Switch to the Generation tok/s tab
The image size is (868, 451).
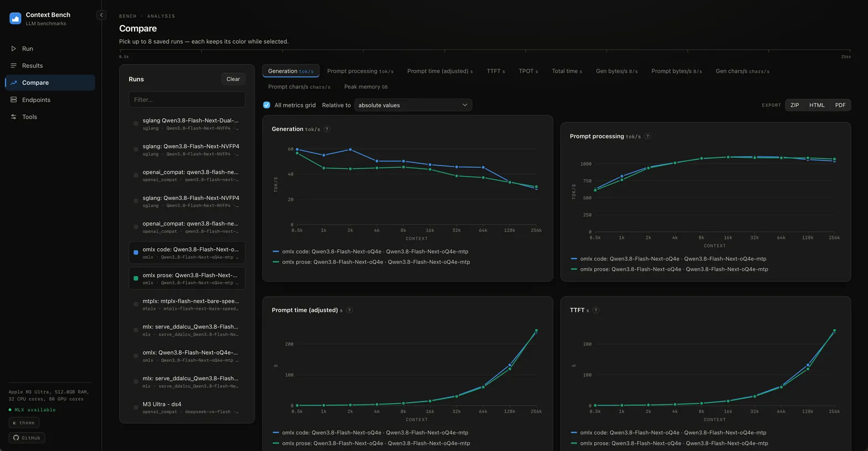coord(291,71)
